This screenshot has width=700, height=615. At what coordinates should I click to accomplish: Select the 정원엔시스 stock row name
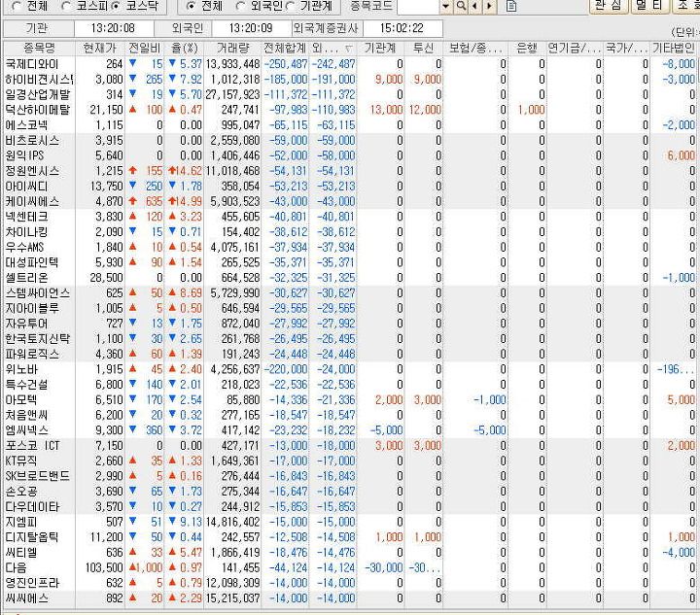pyautogui.click(x=32, y=171)
